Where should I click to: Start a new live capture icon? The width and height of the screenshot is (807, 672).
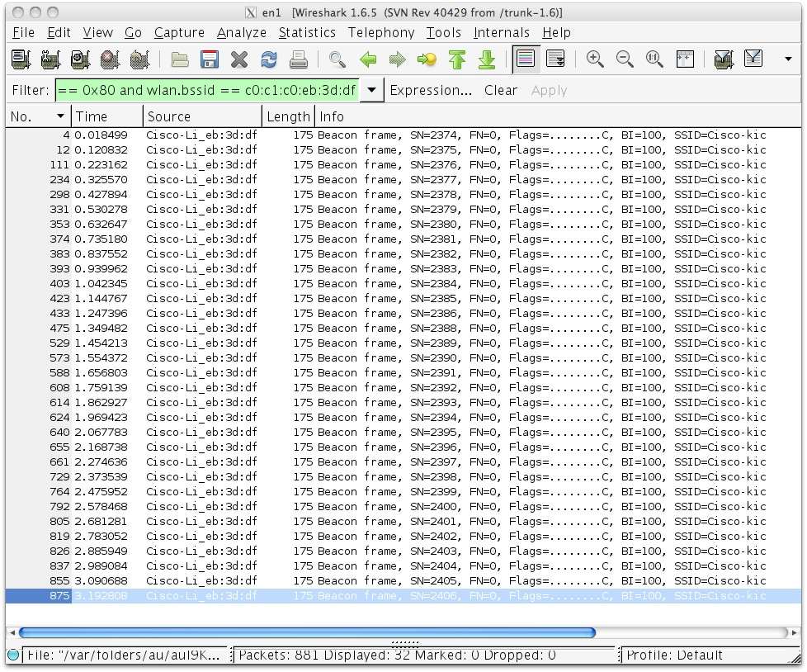tap(80, 59)
